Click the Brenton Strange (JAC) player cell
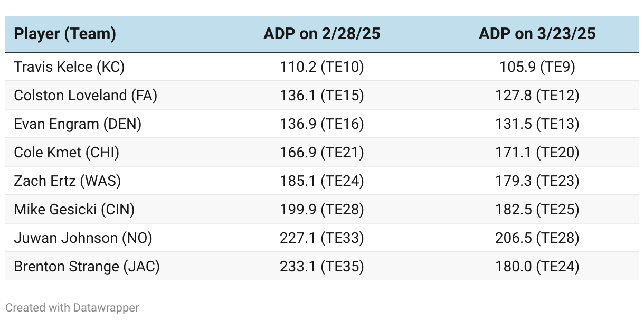Viewport: 644px width, 320px height. point(87,267)
